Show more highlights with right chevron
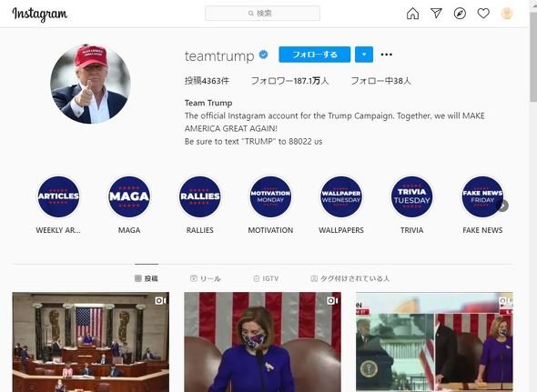Viewport: 537px width, 392px height. click(x=503, y=206)
